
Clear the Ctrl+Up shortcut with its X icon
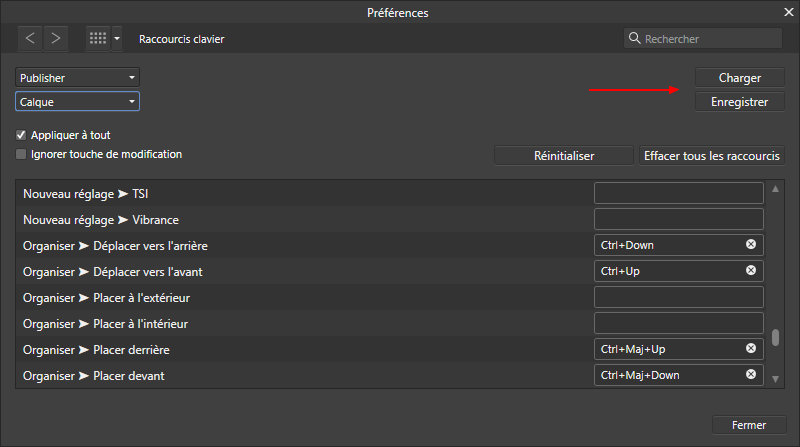(x=751, y=270)
